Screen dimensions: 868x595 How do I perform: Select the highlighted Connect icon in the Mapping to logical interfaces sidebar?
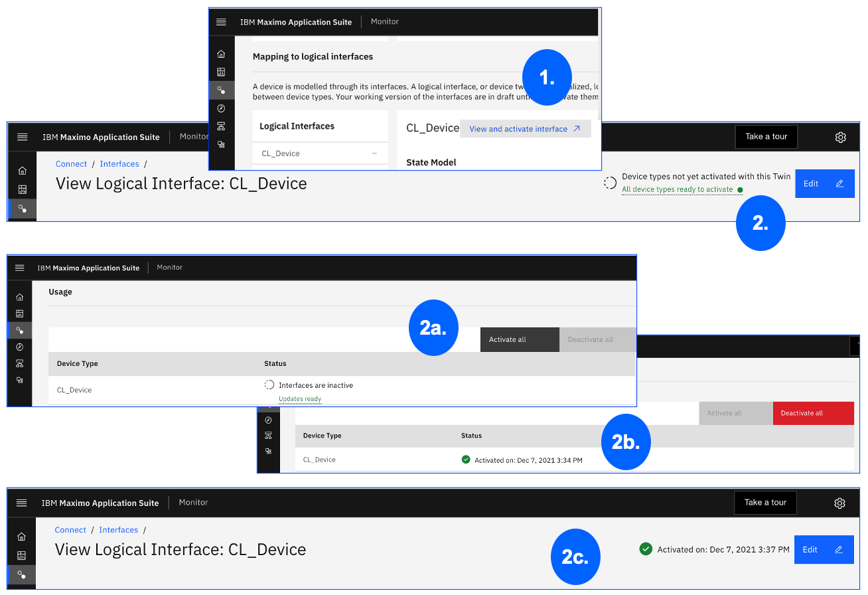point(221,90)
